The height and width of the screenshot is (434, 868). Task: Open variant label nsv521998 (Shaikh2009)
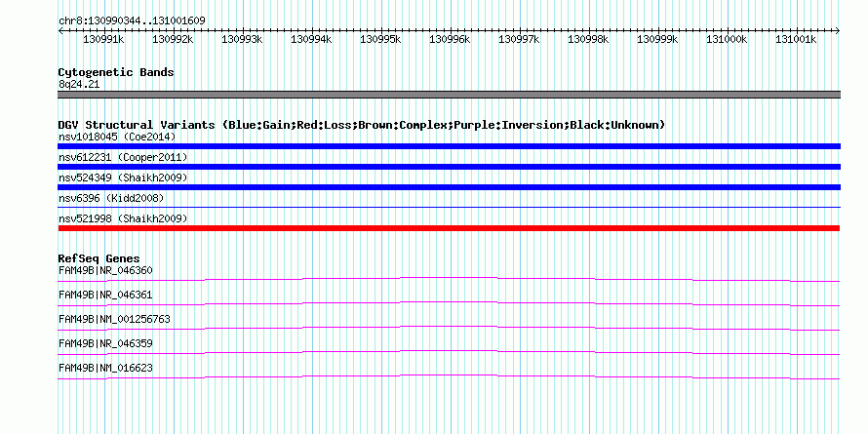[123, 218]
